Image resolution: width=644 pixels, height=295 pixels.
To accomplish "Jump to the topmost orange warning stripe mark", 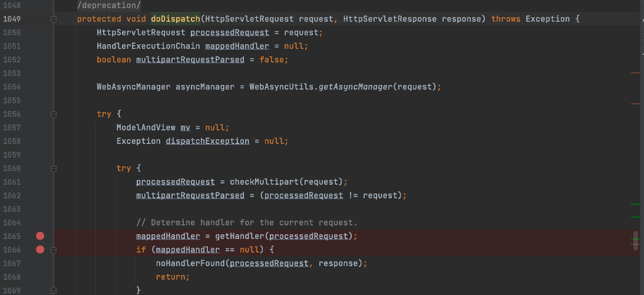I will [635, 73].
